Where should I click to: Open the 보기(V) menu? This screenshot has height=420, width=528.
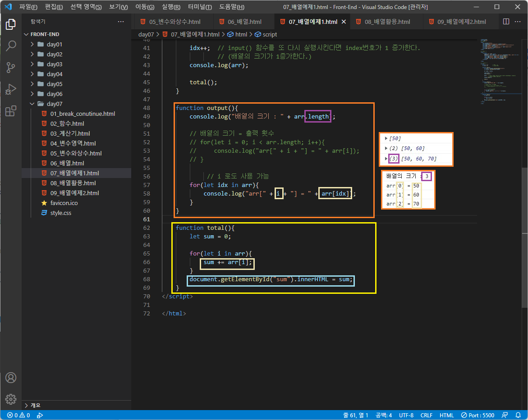click(x=119, y=7)
